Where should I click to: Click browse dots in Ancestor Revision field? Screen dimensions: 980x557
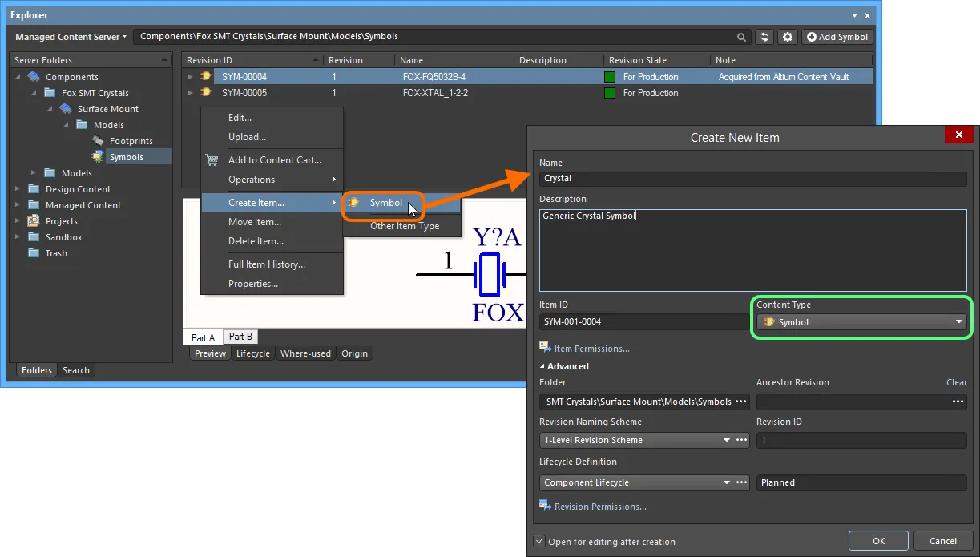[x=958, y=402]
